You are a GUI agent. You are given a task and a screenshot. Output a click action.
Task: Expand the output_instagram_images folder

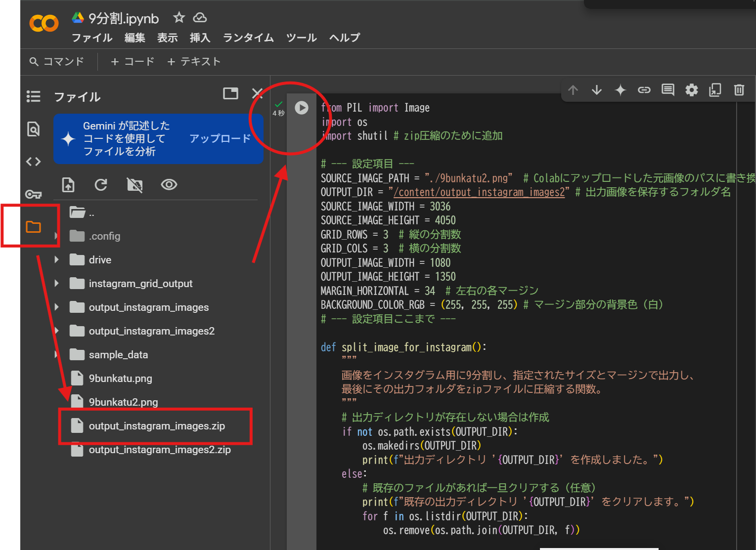click(x=57, y=307)
